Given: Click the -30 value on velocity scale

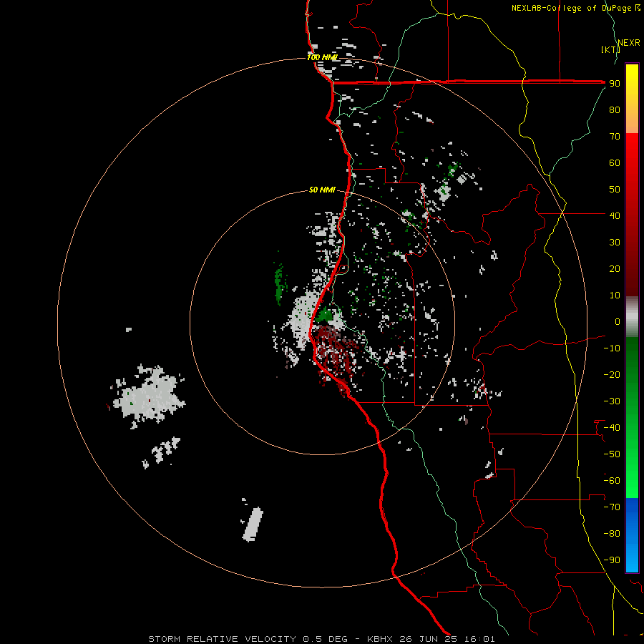Looking at the screenshot, I should [612, 401].
